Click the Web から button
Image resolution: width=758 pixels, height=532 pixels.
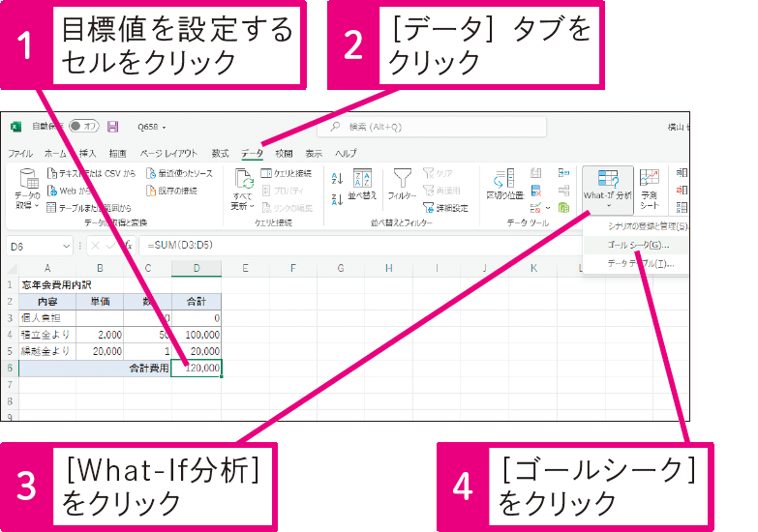pos(69,191)
